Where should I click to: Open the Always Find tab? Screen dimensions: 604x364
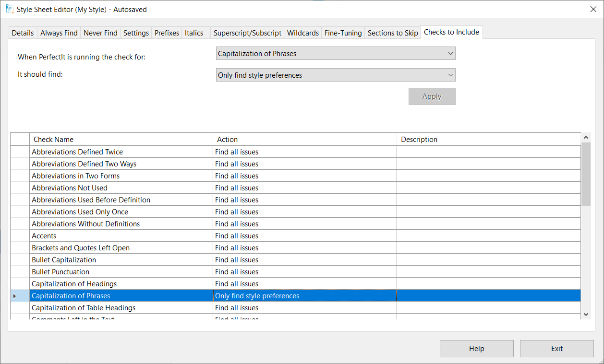(59, 33)
